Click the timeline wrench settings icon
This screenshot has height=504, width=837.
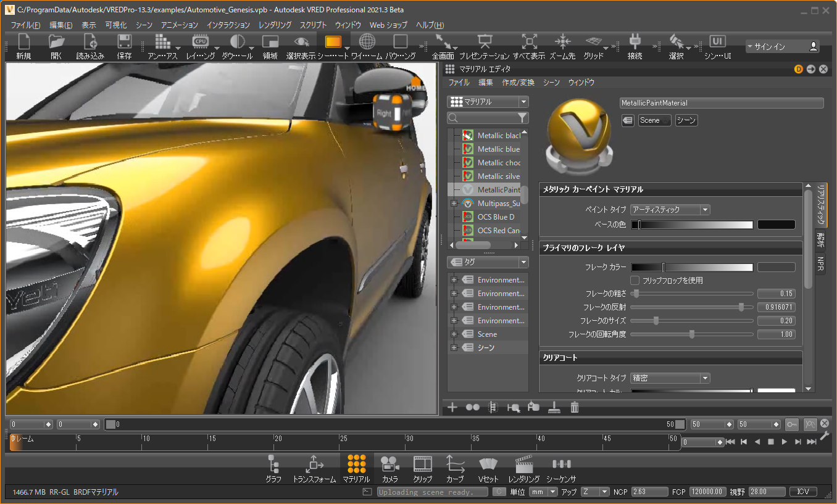(824, 437)
